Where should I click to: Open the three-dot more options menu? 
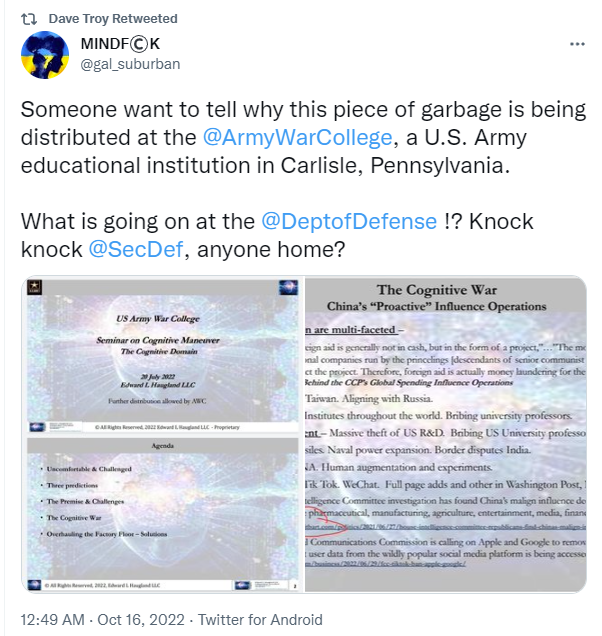point(577,44)
